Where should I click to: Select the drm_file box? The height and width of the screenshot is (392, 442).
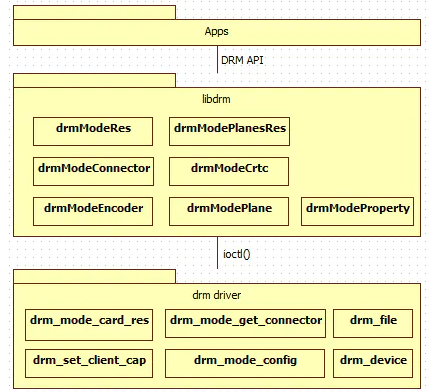(x=373, y=323)
